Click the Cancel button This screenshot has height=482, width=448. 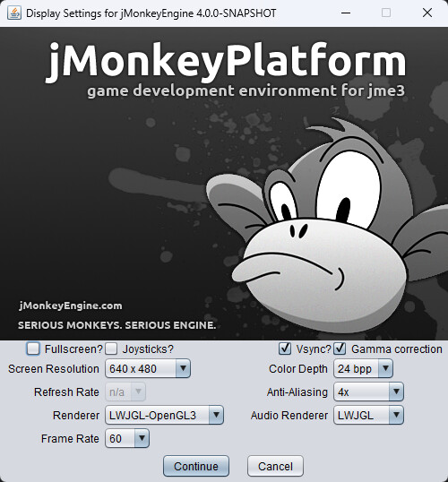click(x=275, y=467)
